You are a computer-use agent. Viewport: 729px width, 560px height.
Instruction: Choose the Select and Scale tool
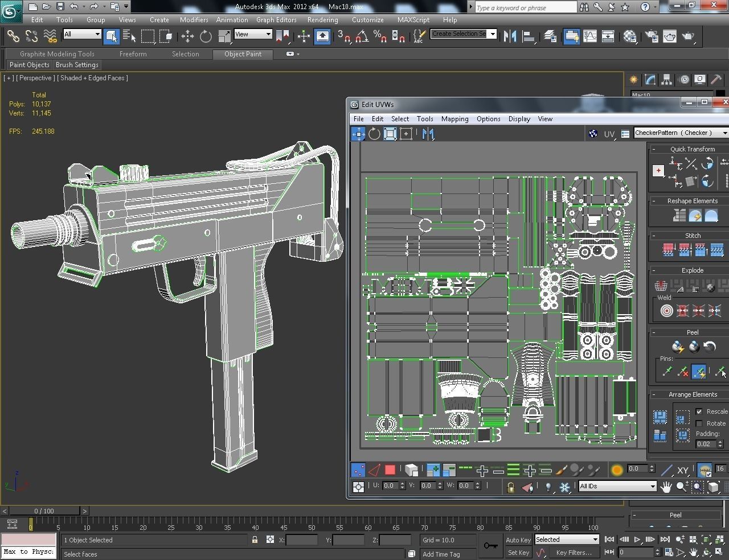(x=224, y=36)
